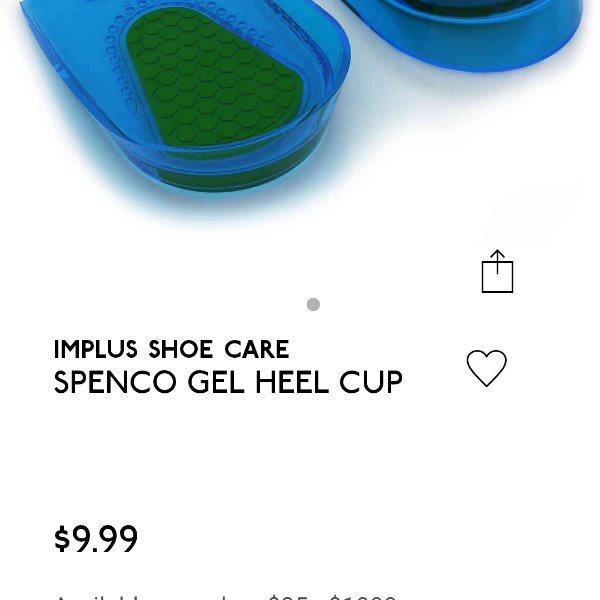
Task: Add product to favorites with heart icon
Action: (x=486, y=368)
